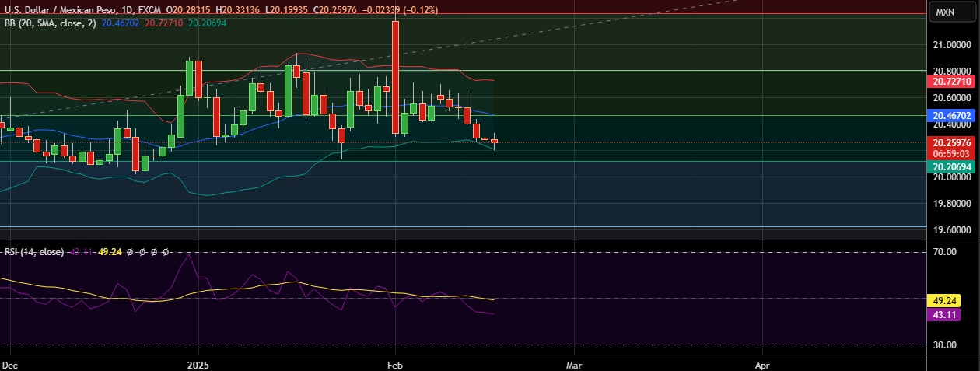
Task: Select the RSI (14, close) indicator legend
Action: click(x=35, y=252)
